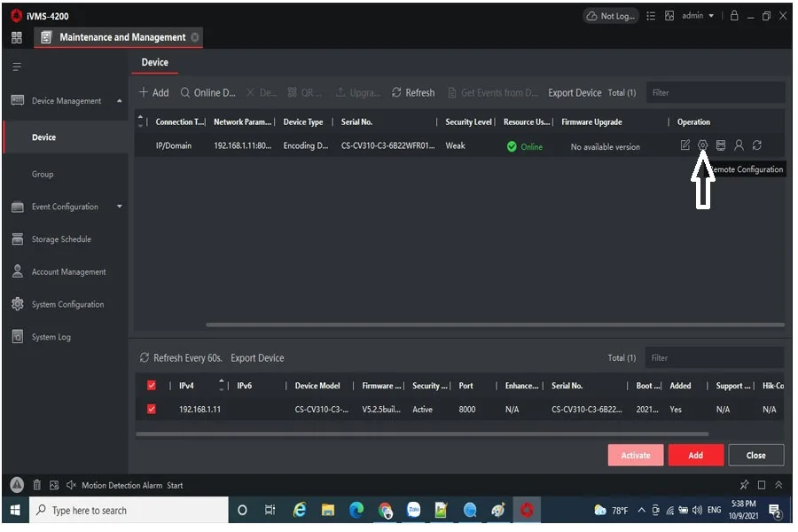798x532 pixels.
Task: Collapse the sidebar with the hamburger icon
Action: [x=17, y=66]
